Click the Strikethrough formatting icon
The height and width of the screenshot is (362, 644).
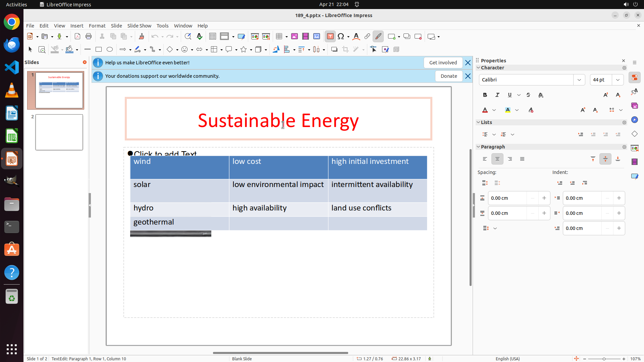pos(528,95)
